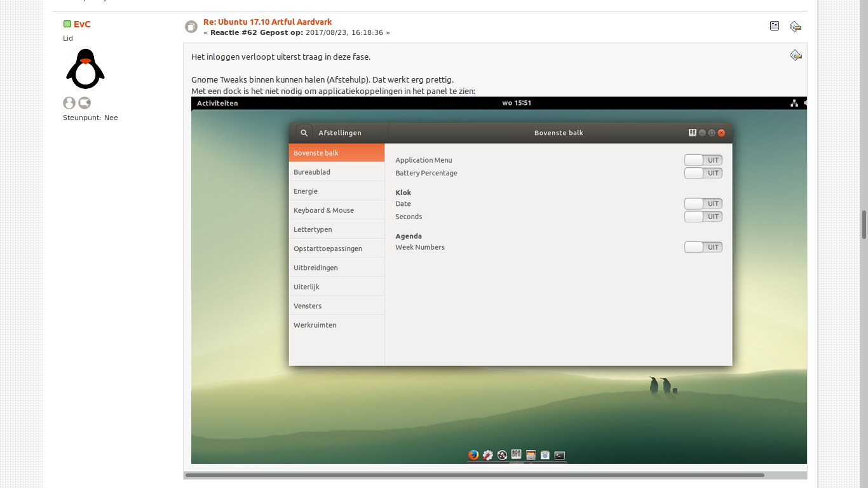Click the network icon in the top panel
868x488 pixels.
[794, 103]
